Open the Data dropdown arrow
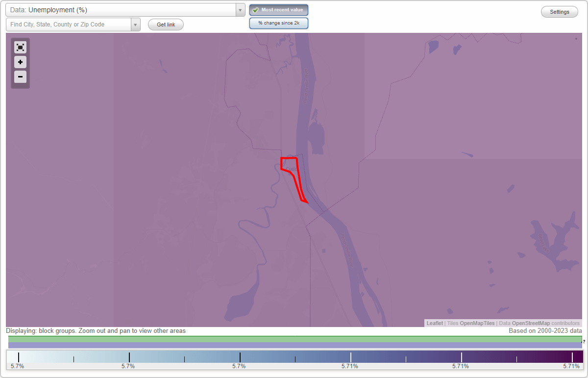Screen dimensions: 588x378 click(240, 10)
